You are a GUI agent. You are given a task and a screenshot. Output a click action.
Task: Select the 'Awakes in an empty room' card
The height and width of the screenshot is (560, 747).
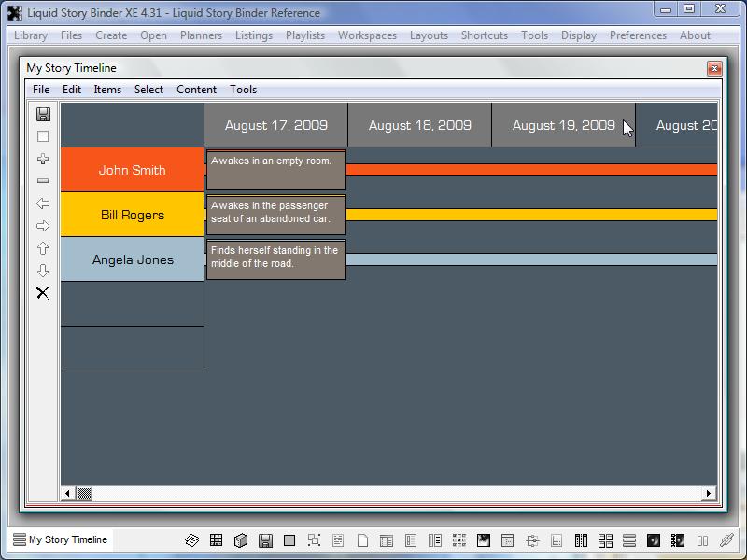[275, 170]
